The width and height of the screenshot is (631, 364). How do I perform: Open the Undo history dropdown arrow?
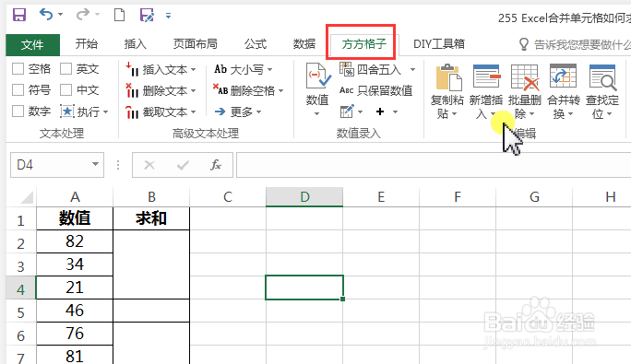(x=60, y=15)
